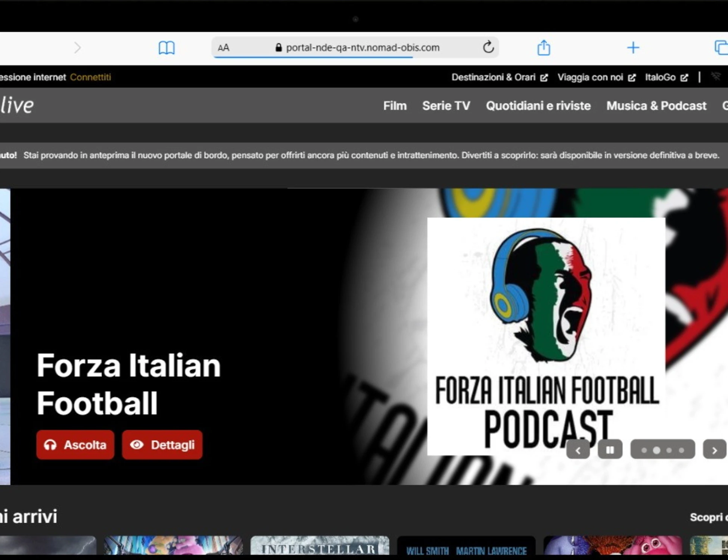
Task: Open Musica & Podcast section
Action: [656, 106]
